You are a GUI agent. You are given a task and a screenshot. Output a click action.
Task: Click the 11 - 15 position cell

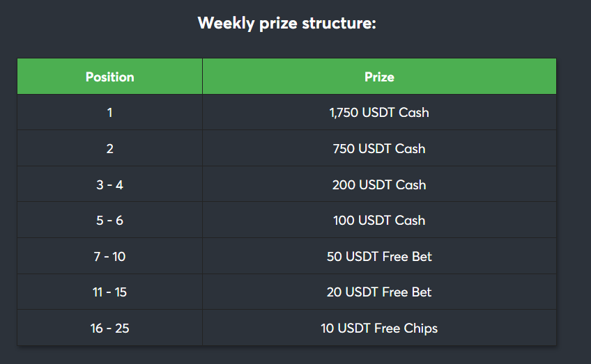tap(109, 292)
